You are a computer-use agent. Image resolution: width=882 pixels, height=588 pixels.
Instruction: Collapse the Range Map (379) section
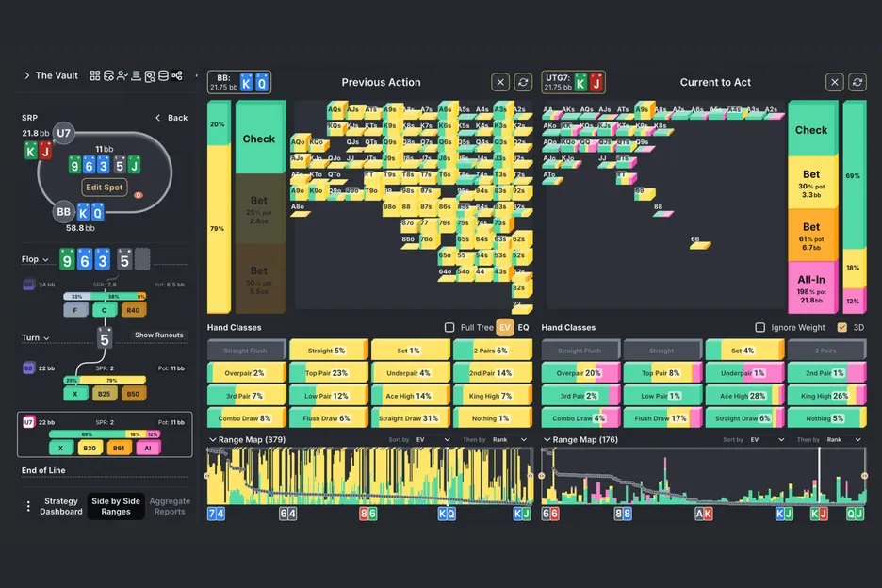(212, 439)
